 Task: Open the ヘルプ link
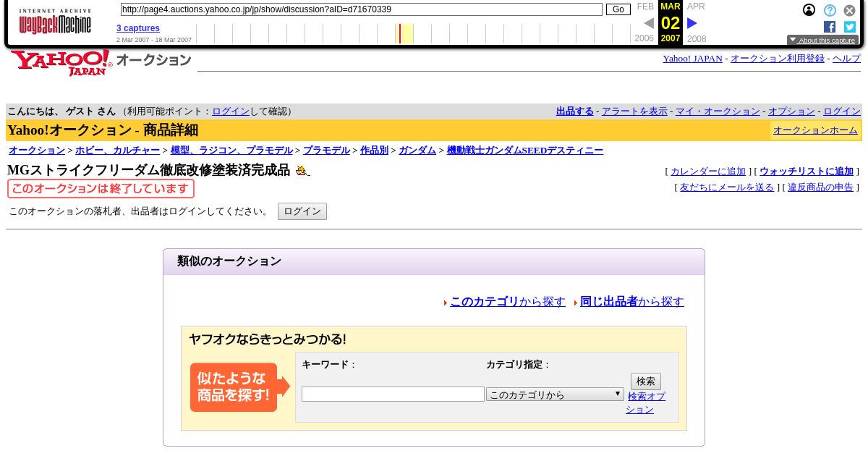[846, 59]
